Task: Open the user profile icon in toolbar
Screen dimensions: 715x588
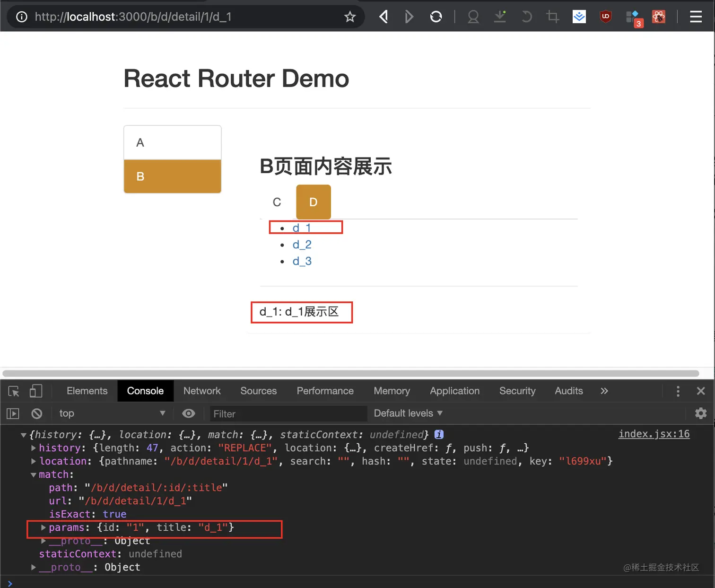Action: pos(473,17)
